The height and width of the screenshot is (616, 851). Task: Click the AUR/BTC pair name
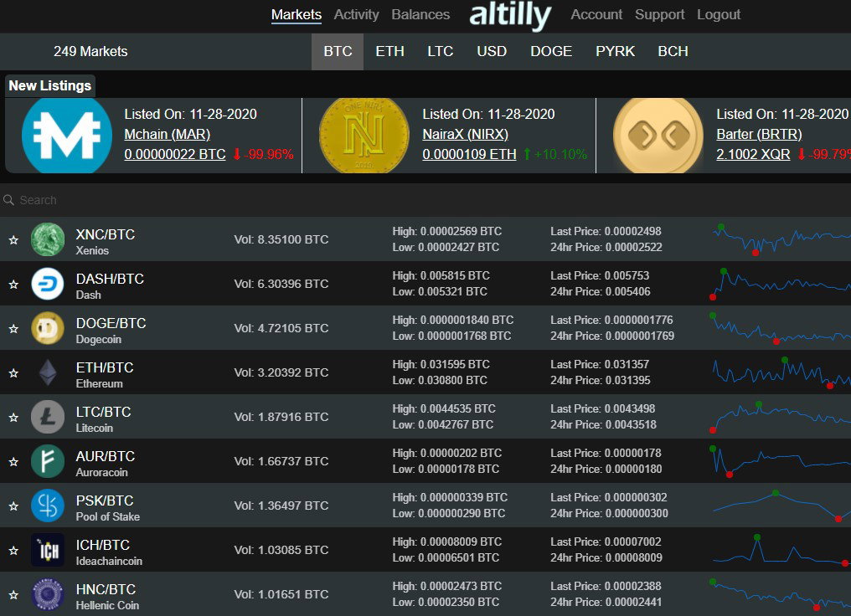coord(106,457)
